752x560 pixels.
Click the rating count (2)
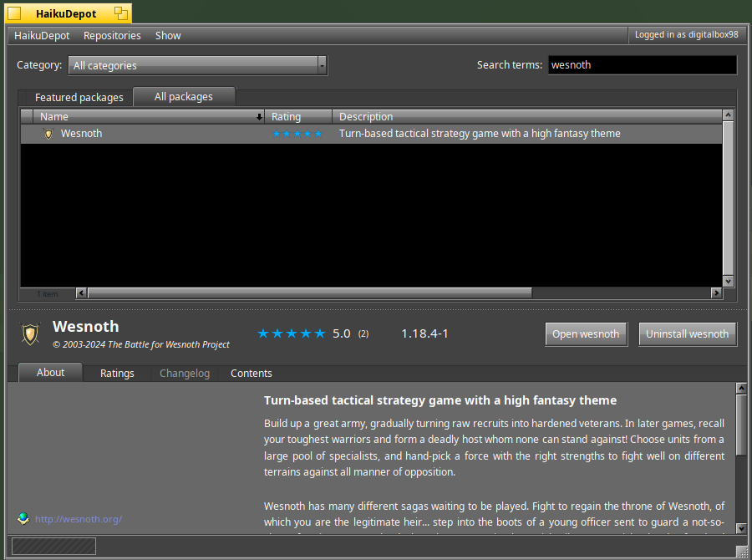pos(363,334)
